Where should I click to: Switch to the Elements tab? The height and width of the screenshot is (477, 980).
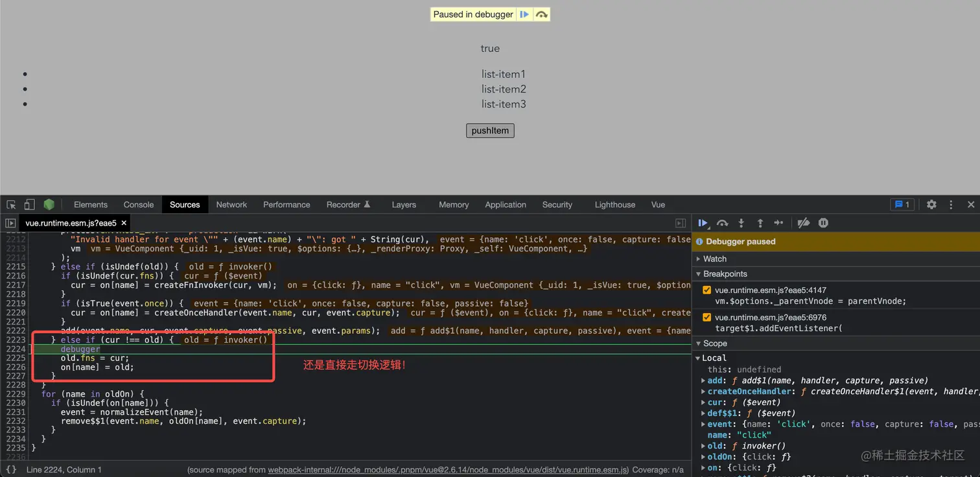click(91, 205)
